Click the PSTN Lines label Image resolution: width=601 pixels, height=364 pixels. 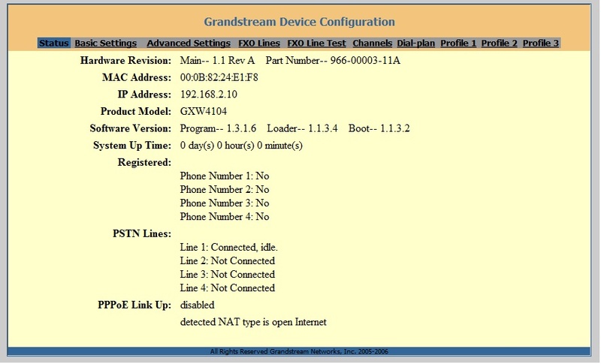pos(142,233)
